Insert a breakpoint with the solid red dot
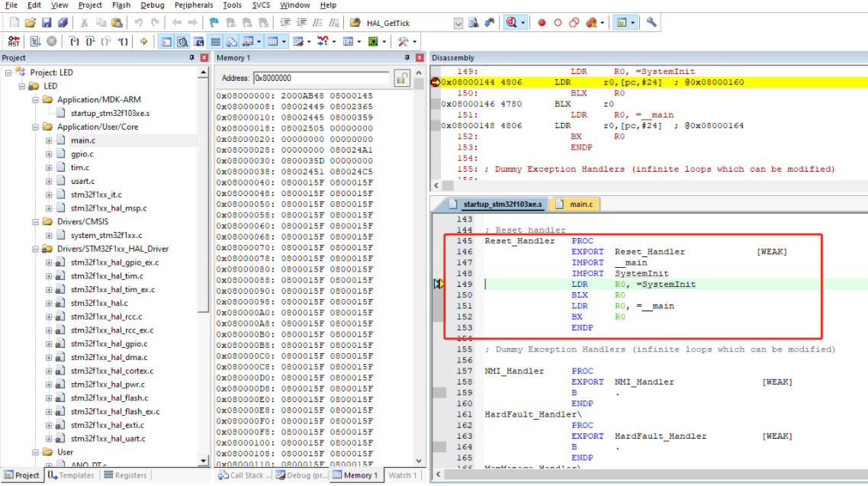868x486 pixels. [x=542, y=23]
